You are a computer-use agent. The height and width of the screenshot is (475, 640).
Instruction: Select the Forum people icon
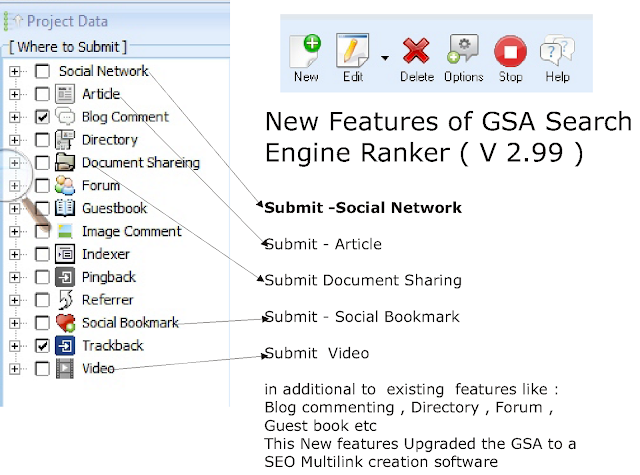pyautogui.click(x=65, y=185)
